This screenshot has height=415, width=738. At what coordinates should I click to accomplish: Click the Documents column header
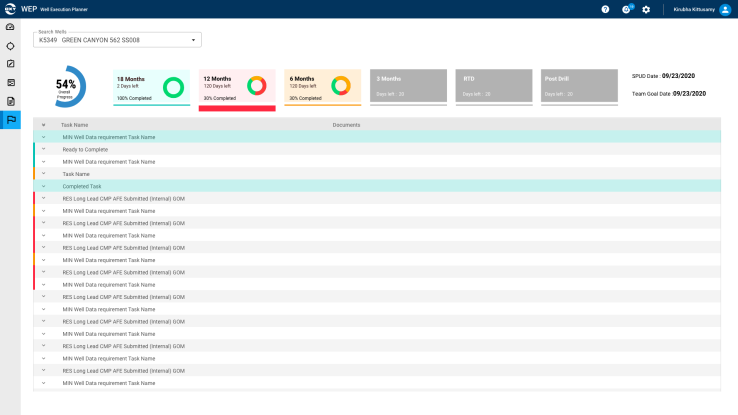point(346,125)
